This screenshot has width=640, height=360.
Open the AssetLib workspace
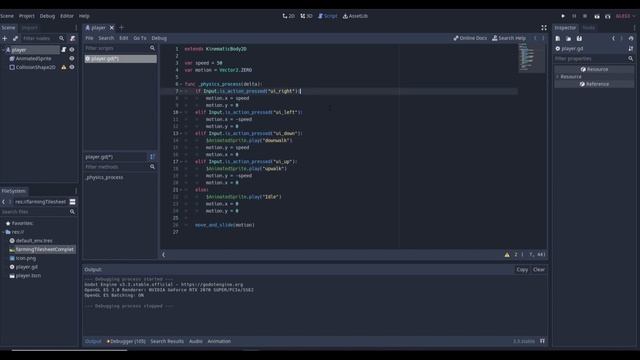tap(355, 16)
